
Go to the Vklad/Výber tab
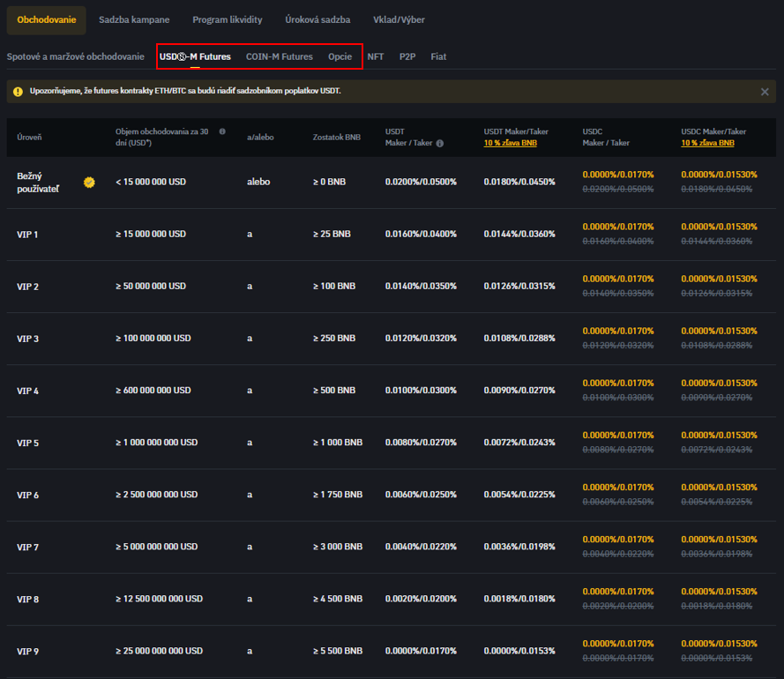click(x=399, y=19)
